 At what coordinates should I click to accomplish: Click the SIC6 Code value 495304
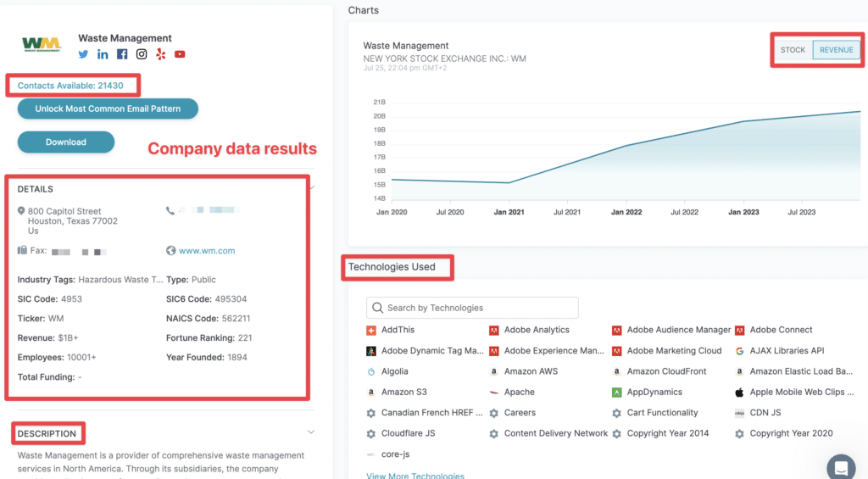point(231,299)
